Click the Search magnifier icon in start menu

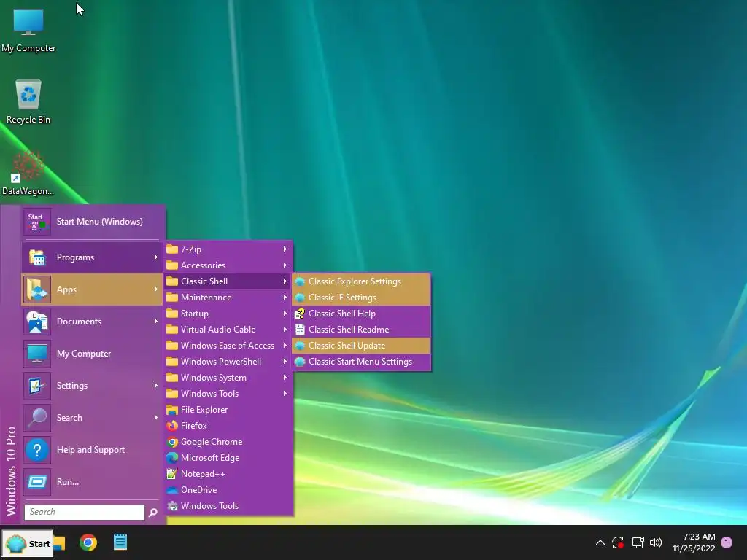click(x=36, y=418)
